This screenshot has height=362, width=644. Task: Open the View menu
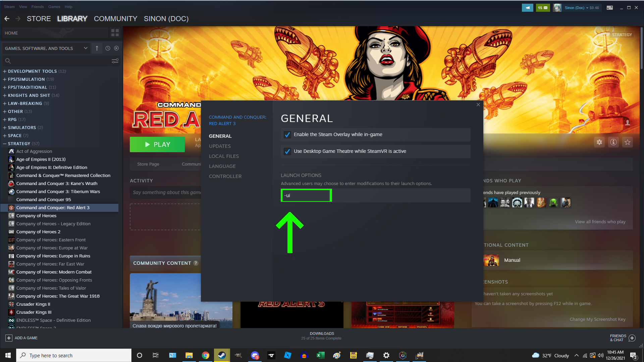pyautogui.click(x=23, y=7)
